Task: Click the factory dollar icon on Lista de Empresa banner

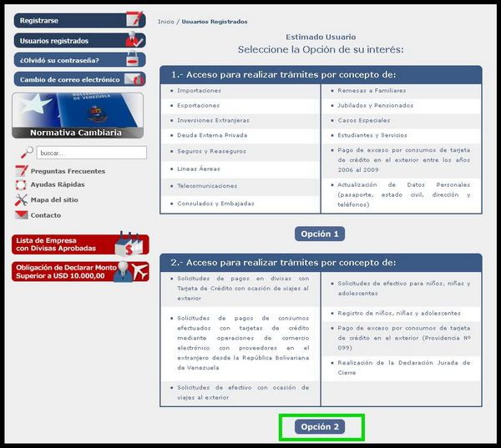Action: [x=129, y=244]
